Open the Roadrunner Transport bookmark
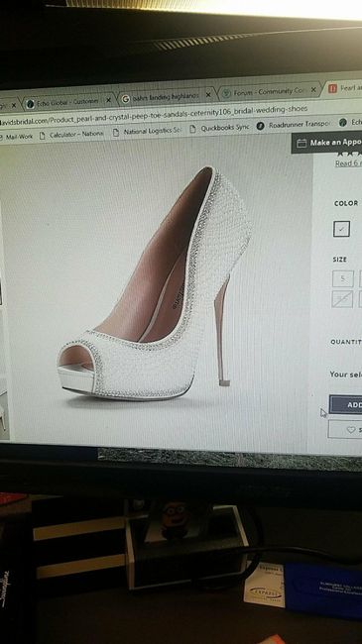Viewport: 362px width, 644px height. 294,125
